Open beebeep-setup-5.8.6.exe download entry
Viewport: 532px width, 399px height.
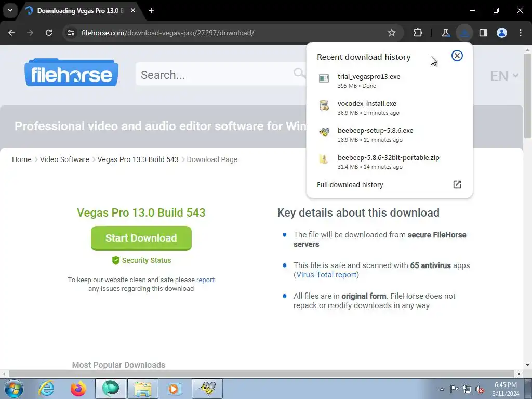(x=389, y=135)
